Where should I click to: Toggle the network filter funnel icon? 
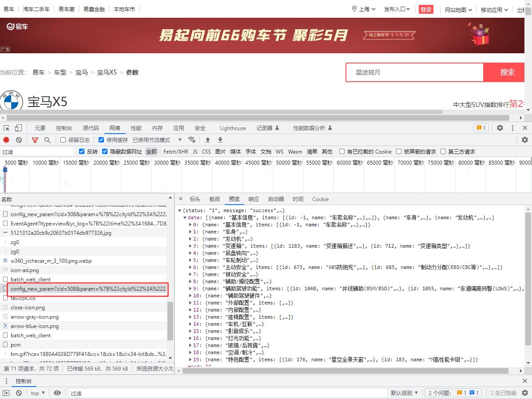click(35, 140)
